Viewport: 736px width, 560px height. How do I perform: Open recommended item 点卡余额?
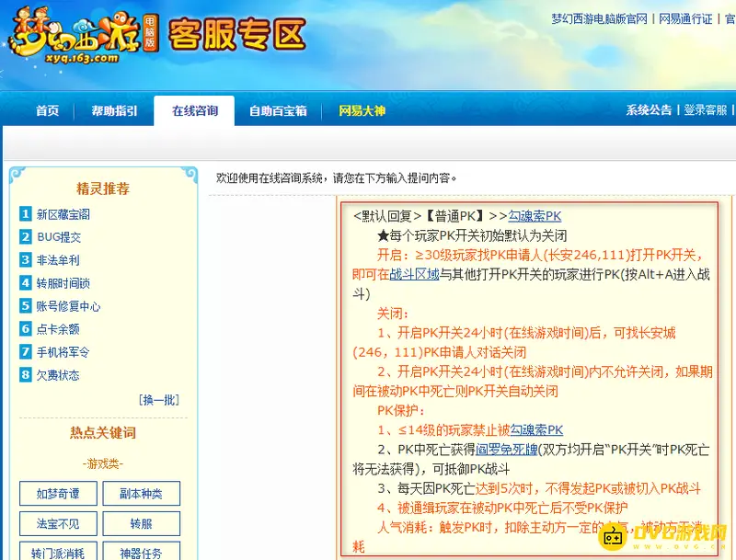[x=58, y=329]
